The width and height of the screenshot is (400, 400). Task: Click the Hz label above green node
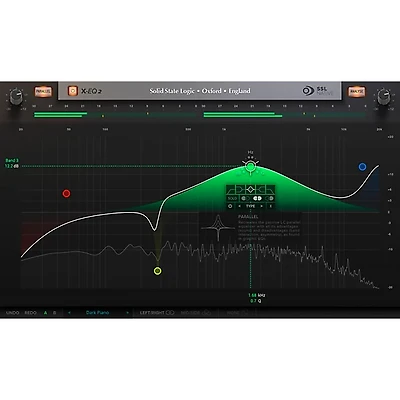coord(250,153)
